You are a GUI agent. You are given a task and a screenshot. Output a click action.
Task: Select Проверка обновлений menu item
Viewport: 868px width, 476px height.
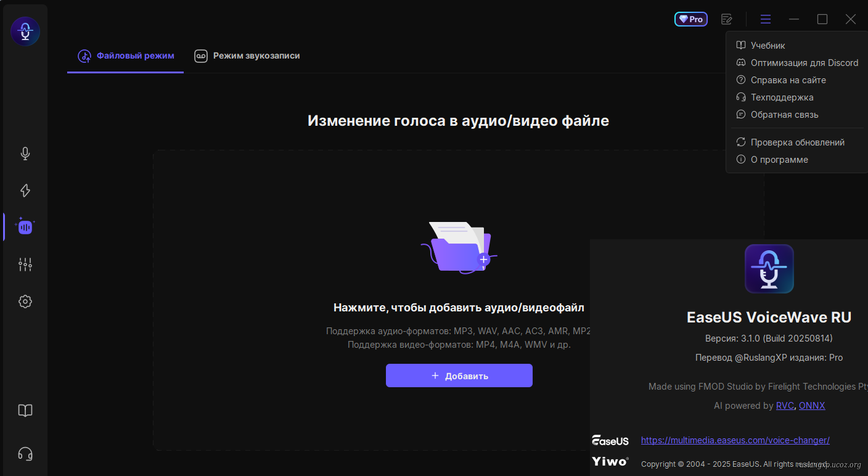796,142
